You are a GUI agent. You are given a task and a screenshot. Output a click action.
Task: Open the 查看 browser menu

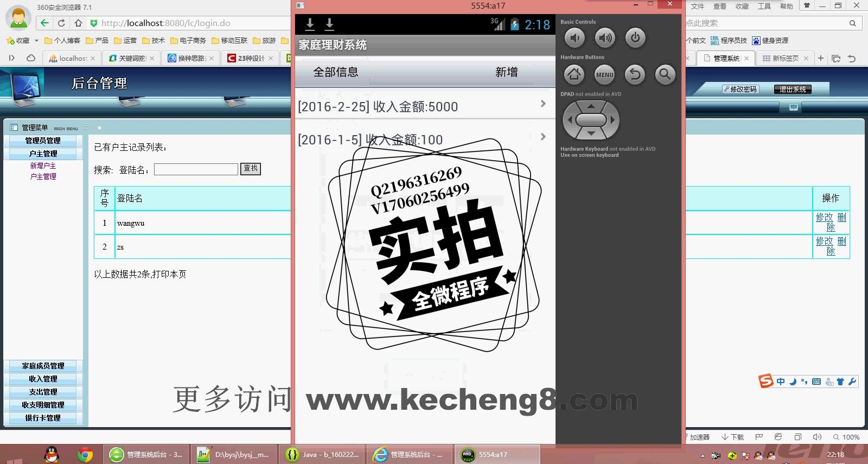click(719, 7)
